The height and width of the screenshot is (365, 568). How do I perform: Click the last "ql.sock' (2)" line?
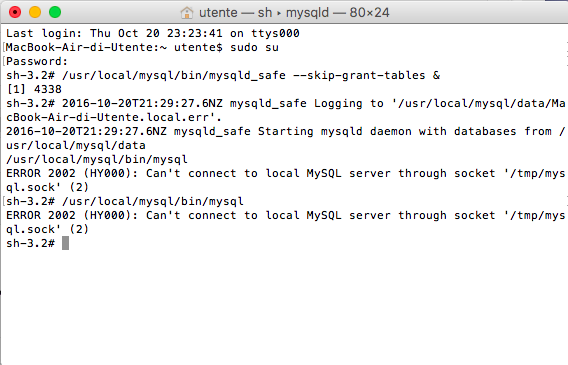click(x=47, y=229)
